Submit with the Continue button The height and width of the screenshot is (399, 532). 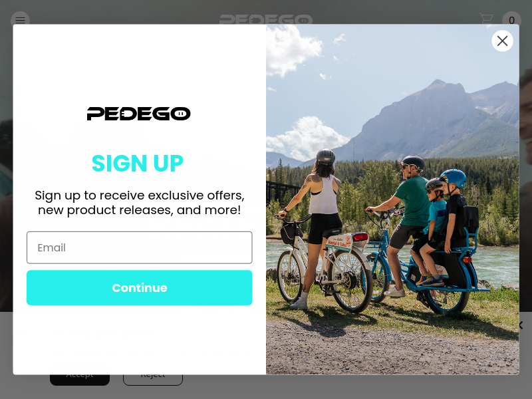coord(140,288)
